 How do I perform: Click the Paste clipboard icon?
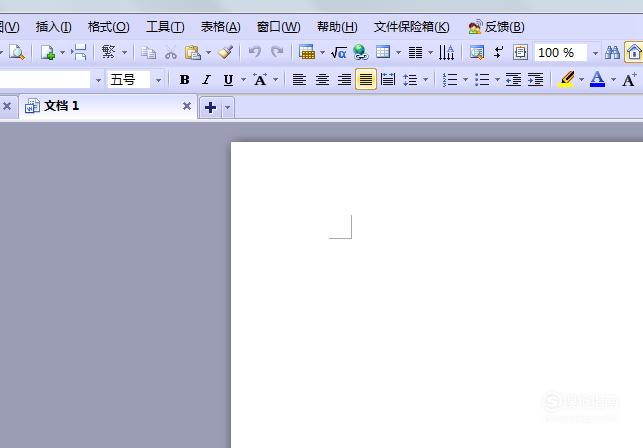click(192, 53)
